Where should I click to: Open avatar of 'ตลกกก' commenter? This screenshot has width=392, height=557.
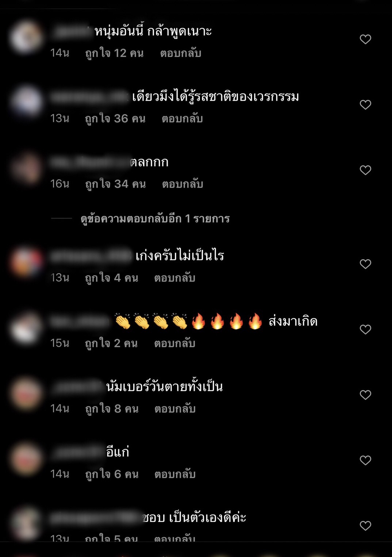coord(26,168)
